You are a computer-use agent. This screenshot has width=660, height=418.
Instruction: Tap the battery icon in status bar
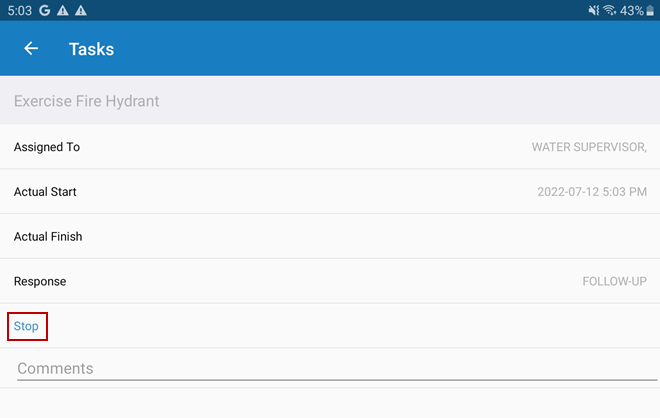(652, 10)
